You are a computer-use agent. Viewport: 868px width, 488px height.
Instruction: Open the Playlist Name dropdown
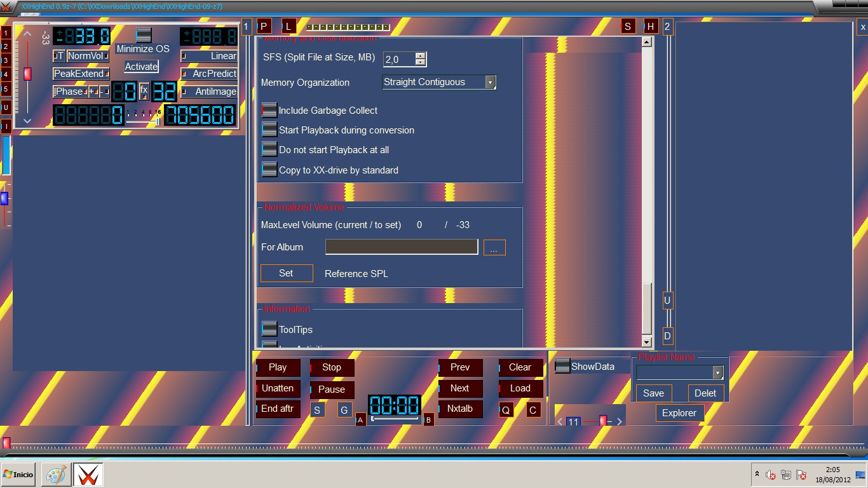[718, 373]
